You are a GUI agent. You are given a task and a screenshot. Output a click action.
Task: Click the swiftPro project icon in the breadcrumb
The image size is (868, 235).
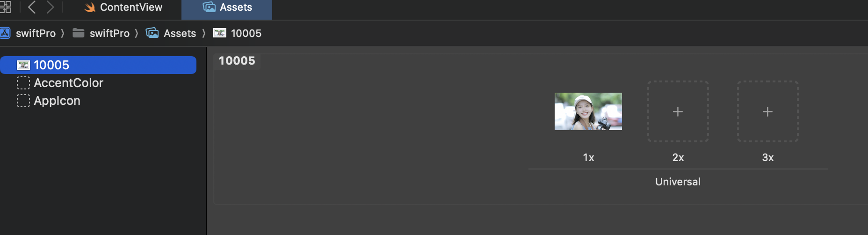(x=5, y=33)
